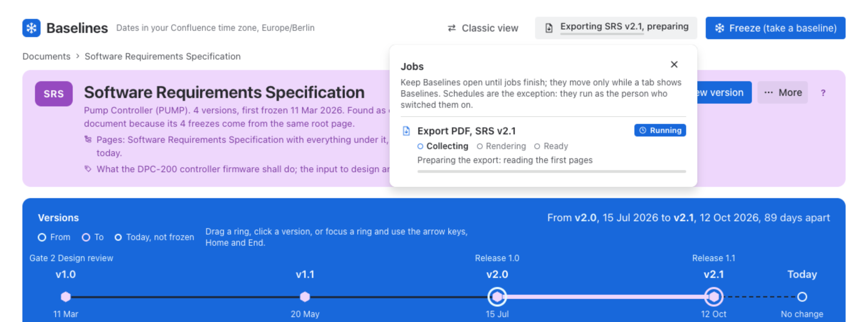Click the v2.0 version label
Image resolution: width=868 pixels, height=322 pixels.
point(497,274)
